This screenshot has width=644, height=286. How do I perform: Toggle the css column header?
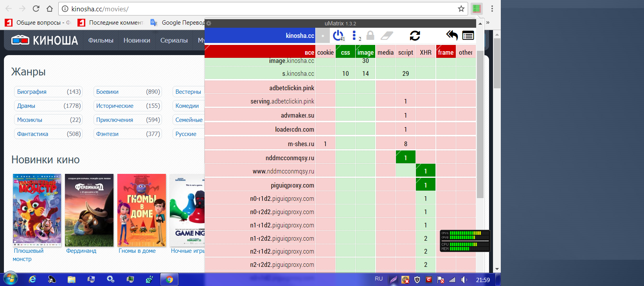coord(345,52)
